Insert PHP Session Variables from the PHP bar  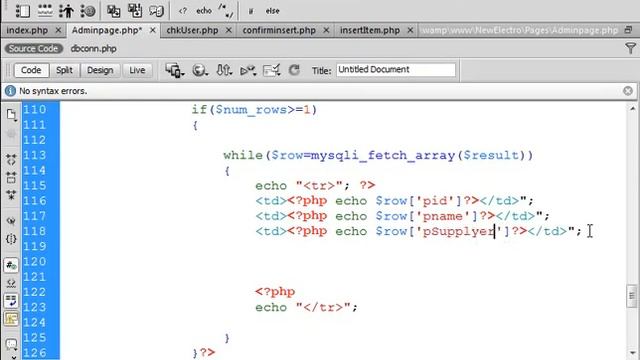coord(66,11)
